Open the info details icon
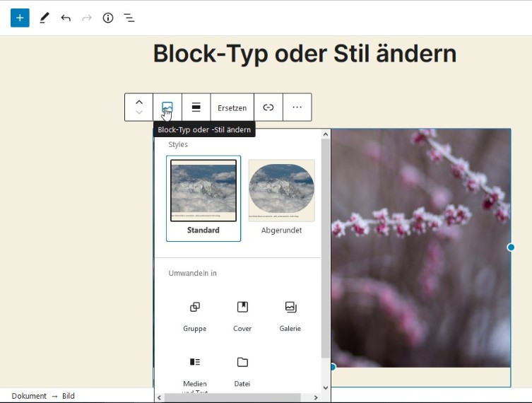 [x=108, y=18]
